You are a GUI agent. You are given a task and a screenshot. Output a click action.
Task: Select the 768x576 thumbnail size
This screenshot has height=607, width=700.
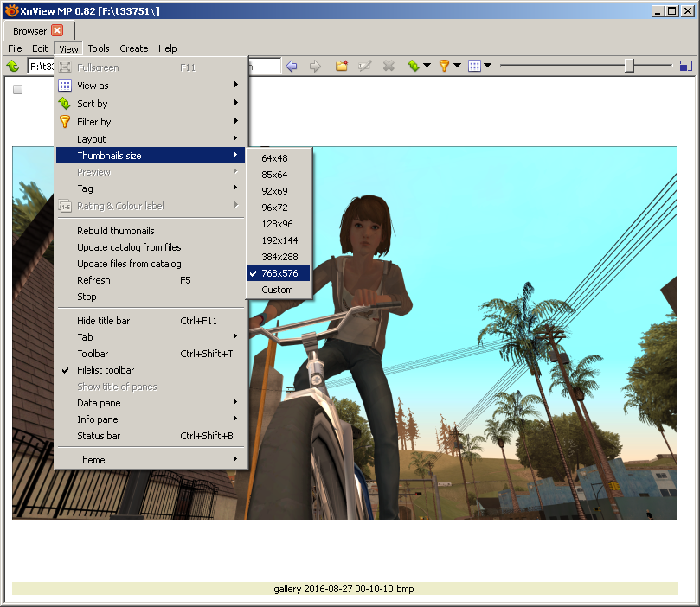pyautogui.click(x=279, y=273)
